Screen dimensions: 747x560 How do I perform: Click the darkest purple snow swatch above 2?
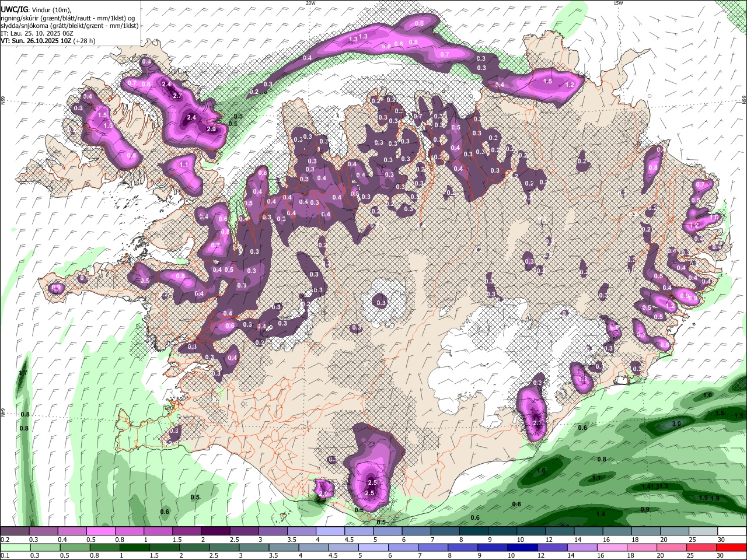tap(215, 531)
